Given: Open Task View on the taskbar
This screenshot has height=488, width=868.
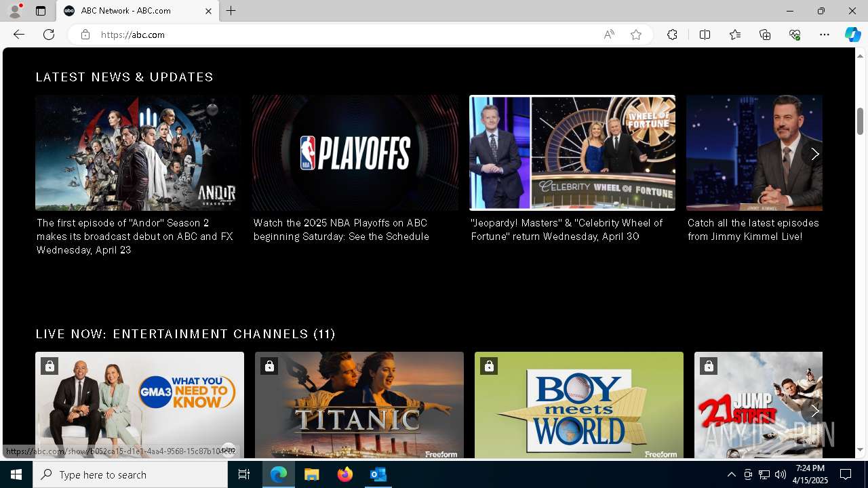Looking at the screenshot, I should [x=244, y=474].
